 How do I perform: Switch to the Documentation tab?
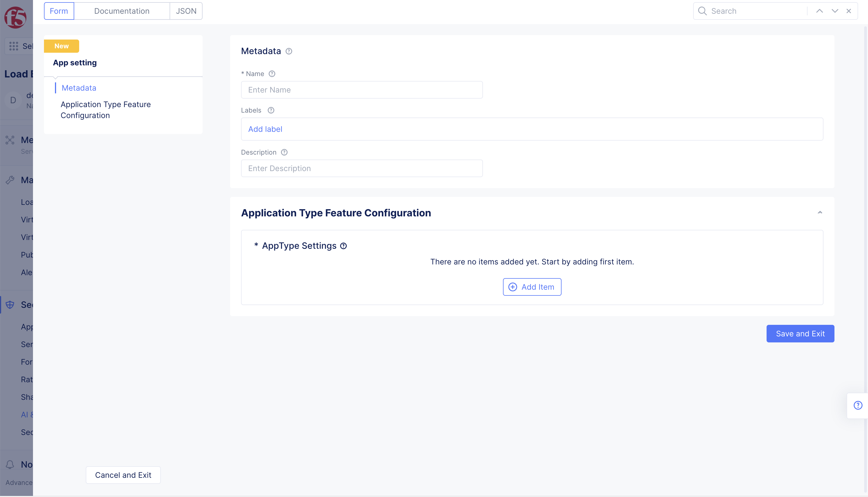coord(121,11)
